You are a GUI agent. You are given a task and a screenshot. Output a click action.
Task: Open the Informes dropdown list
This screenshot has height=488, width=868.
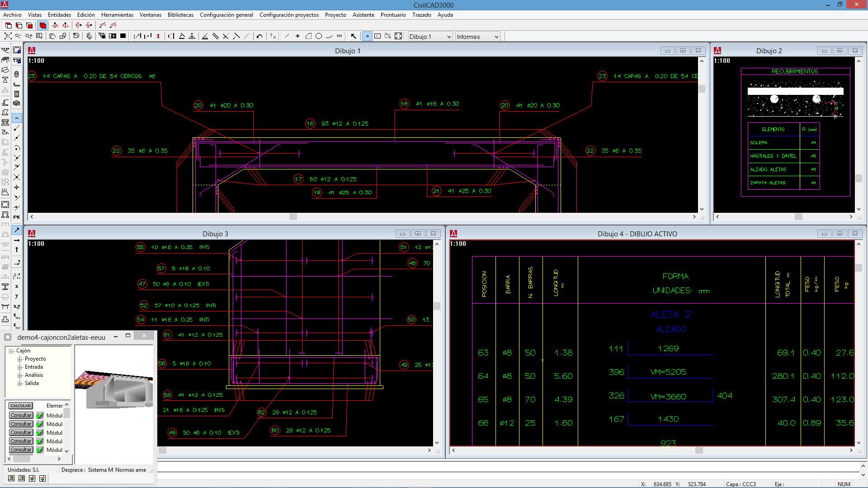(496, 37)
